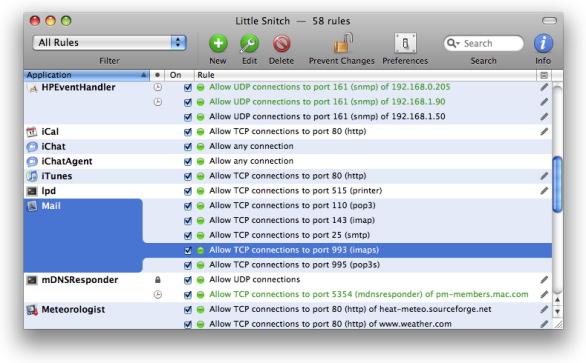
Task: Toggle the iTunes port 80 rule checkbox
Action: (x=188, y=176)
